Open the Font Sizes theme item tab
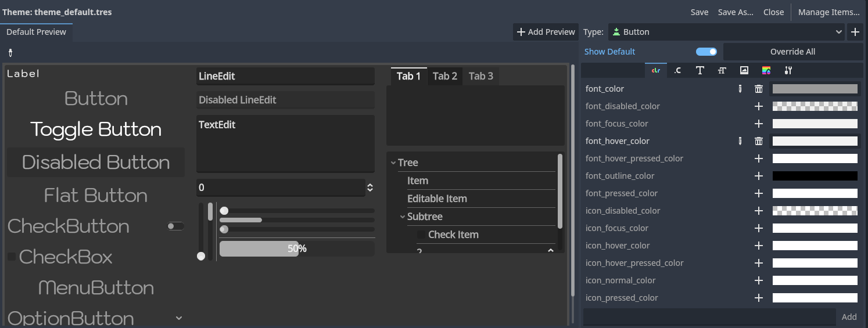Screen dimensions: 868x328 point(722,70)
